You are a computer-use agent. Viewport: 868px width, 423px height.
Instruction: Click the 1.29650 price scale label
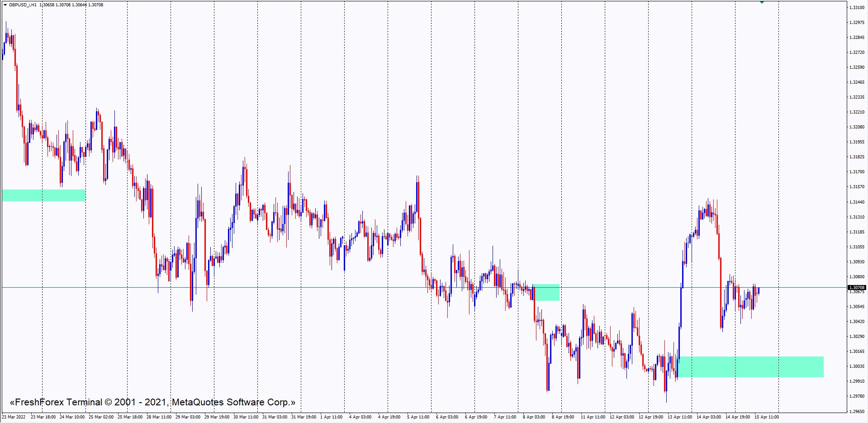pyautogui.click(x=857, y=412)
